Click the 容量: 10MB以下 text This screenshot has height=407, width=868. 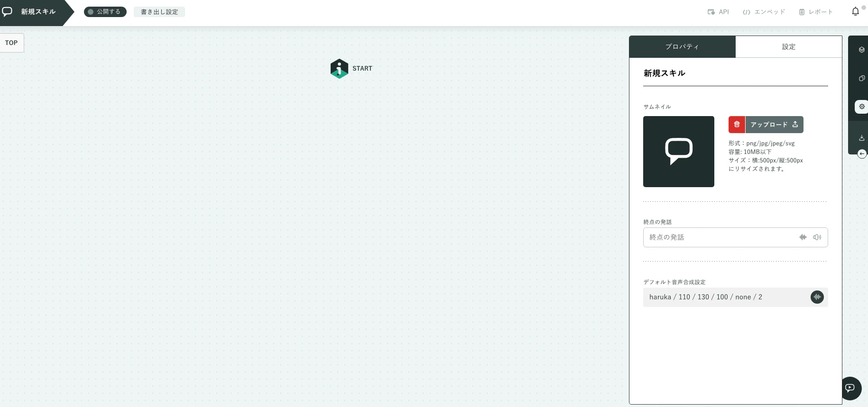click(x=750, y=152)
